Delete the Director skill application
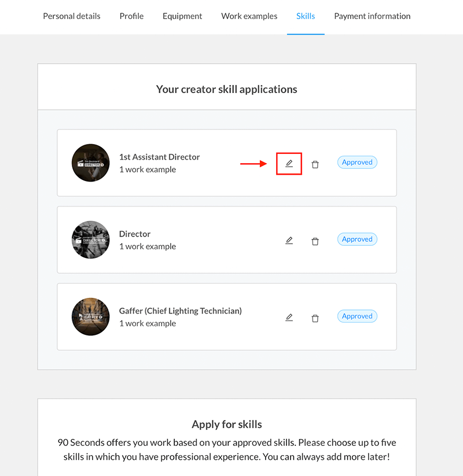463x476 pixels. [x=315, y=241]
